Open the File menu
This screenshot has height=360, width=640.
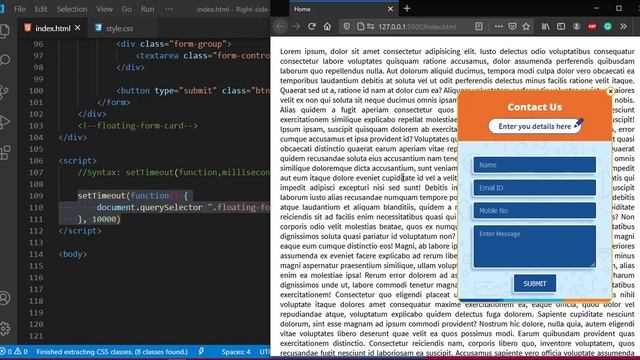(20, 9)
